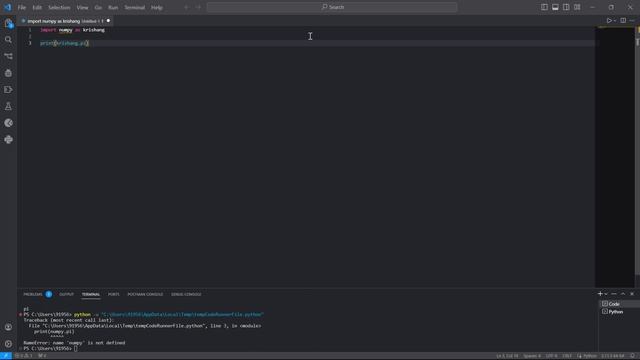Screen dimensions: 640x360
Task: Click Spaces indentation status item
Action: coord(532,356)
